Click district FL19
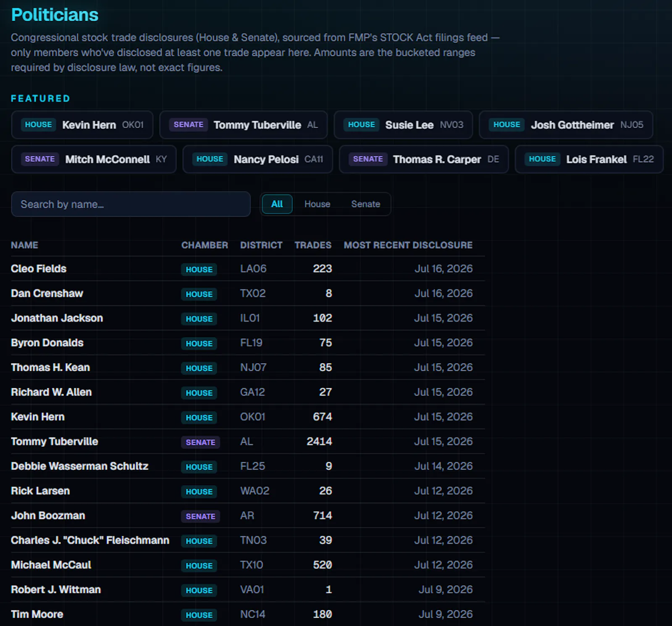The height and width of the screenshot is (626, 672). [251, 343]
